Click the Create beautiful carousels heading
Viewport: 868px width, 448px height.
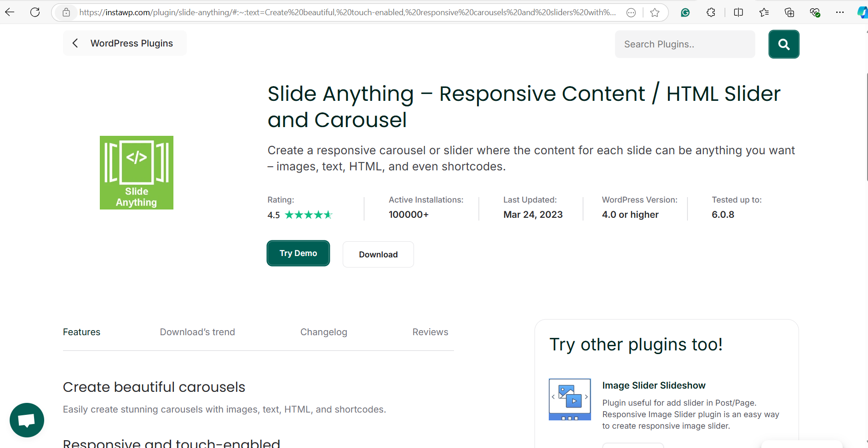(154, 387)
